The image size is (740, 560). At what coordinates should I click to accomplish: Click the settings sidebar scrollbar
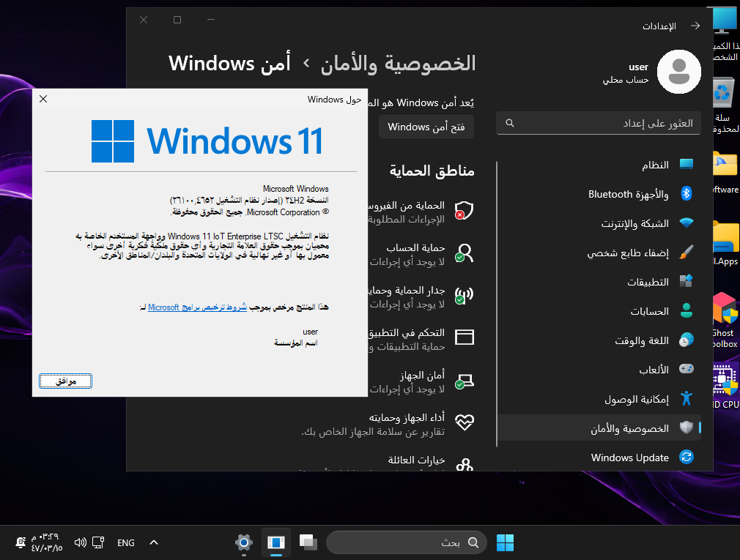click(x=497, y=304)
